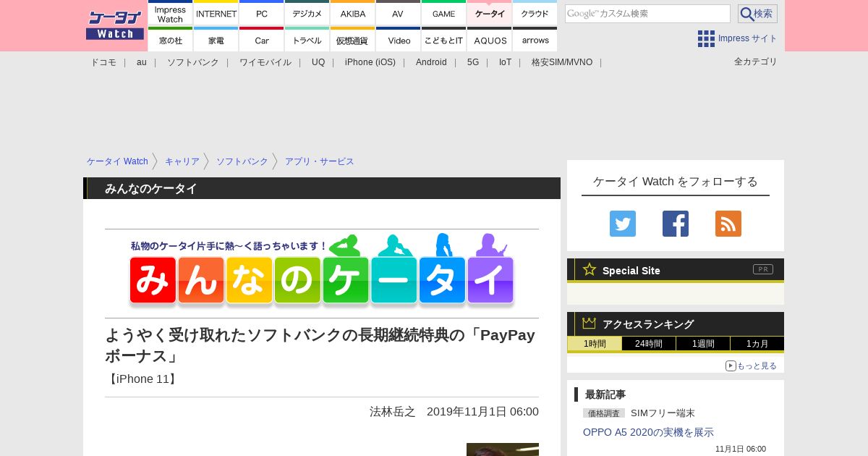Click キャリア breadcrumb link
This screenshot has height=456, width=868.
(x=182, y=161)
